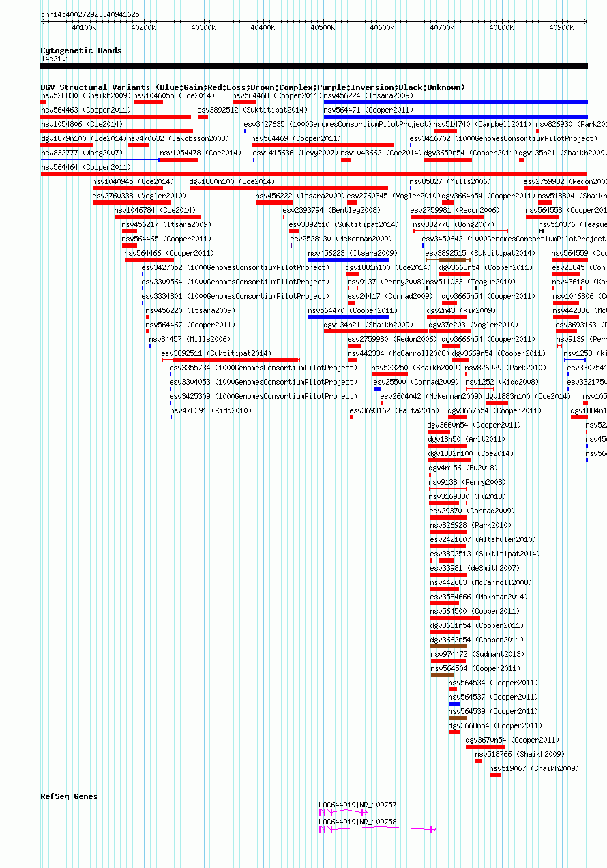Click the blue bar under nsv564537 (Cooper2011)

click(454, 704)
